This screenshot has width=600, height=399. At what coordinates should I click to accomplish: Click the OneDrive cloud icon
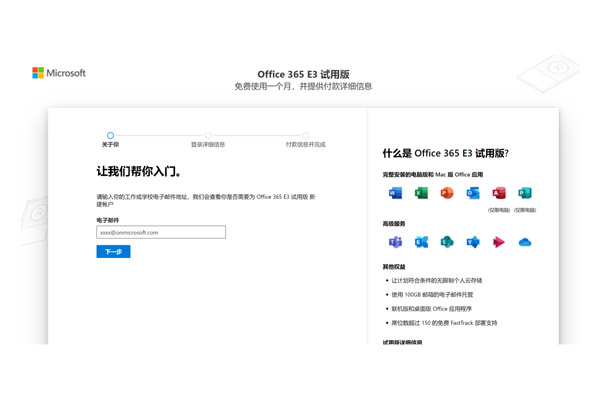[525, 242]
